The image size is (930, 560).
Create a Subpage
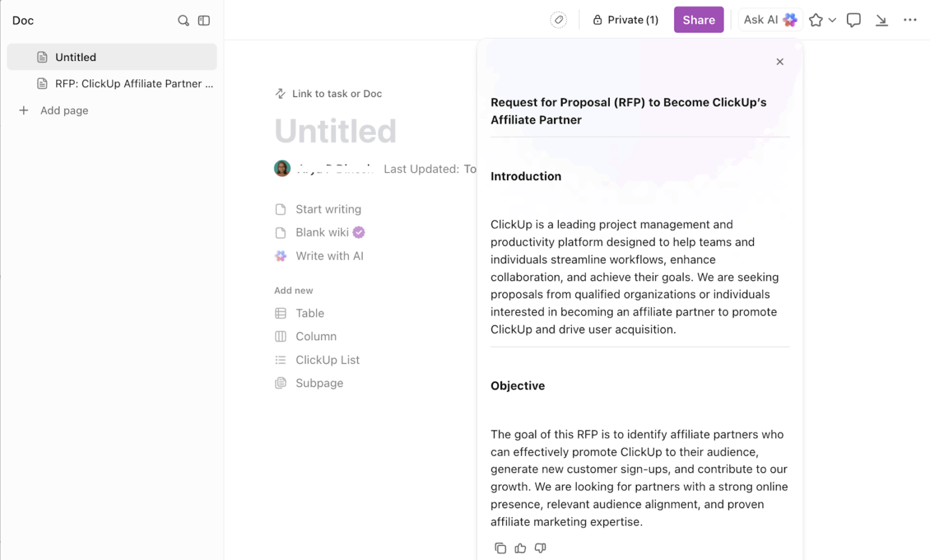(319, 383)
